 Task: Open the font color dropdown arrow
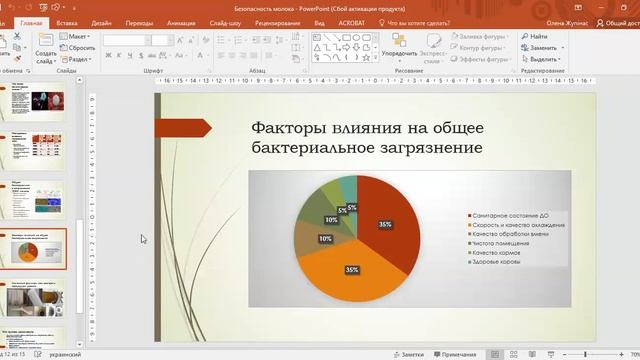click(208, 55)
